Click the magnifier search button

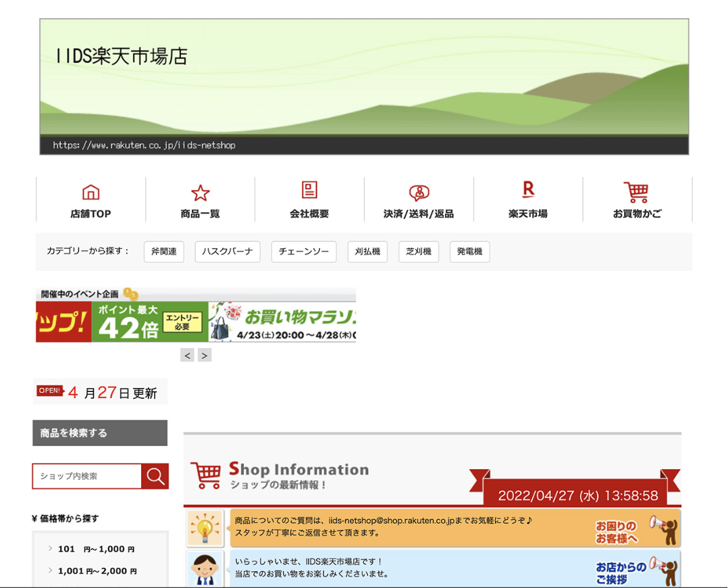point(155,476)
